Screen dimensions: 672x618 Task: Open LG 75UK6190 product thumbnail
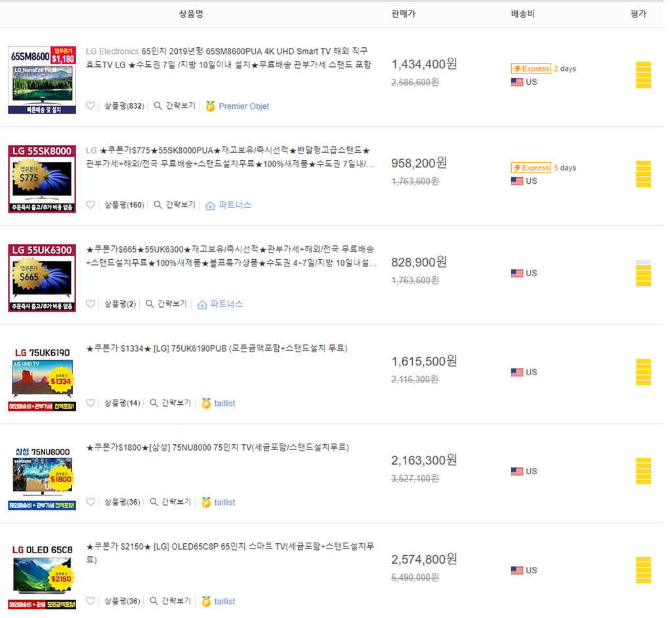(x=42, y=379)
